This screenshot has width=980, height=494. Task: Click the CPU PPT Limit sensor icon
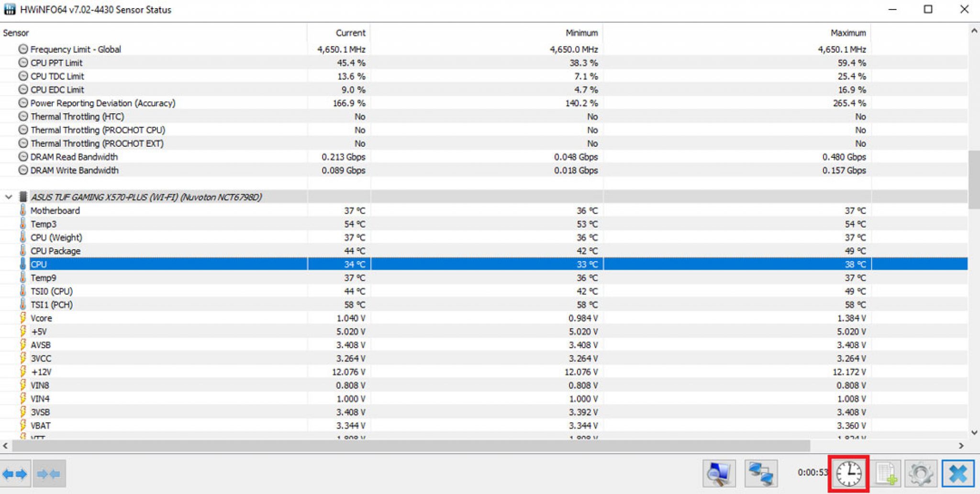tap(23, 63)
